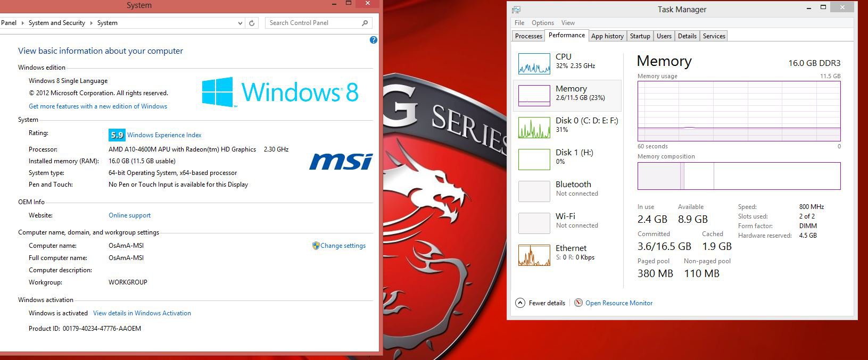This screenshot has height=360, width=868.
Task: Click the WORKGROUP value text
Action: (x=128, y=282)
